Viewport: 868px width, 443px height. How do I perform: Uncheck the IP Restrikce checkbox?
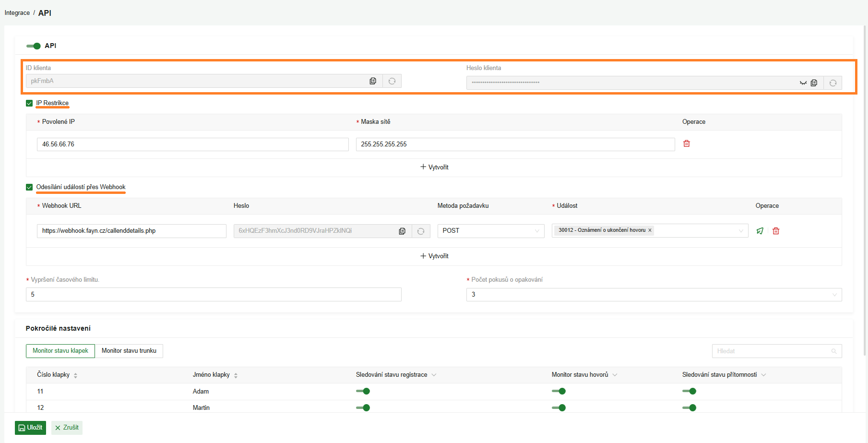[x=29, y=103]
